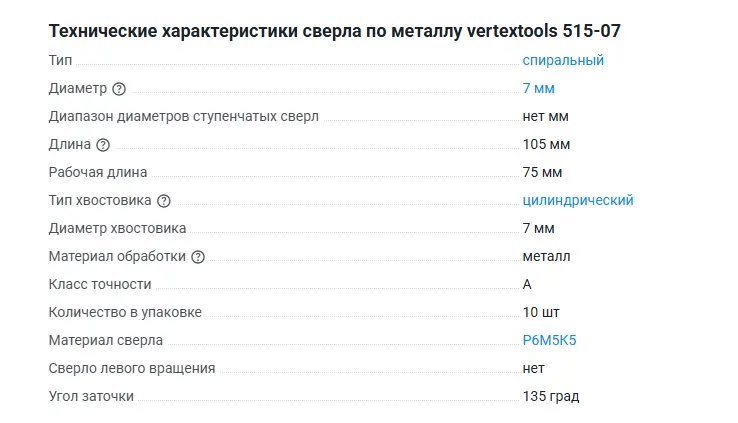Open the цилиндрический shank type link
This screenshot has height=423, width=738.
pyautogui.click(x=578, y=200)
